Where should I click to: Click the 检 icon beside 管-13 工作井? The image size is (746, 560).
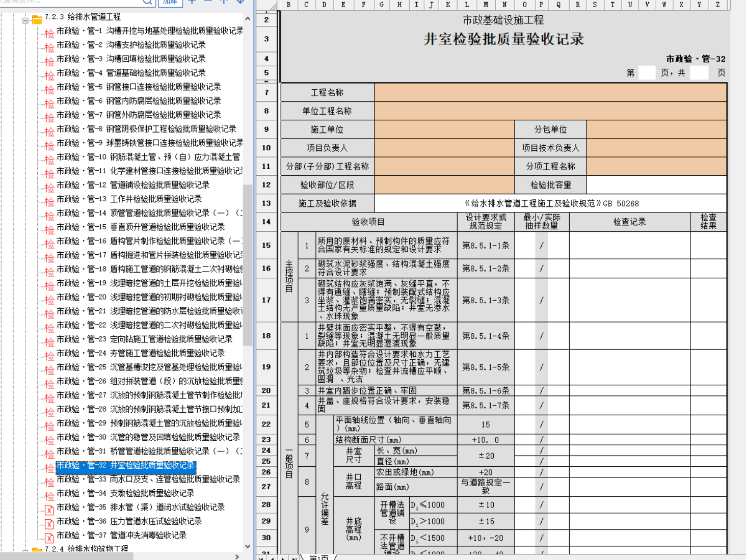pos(49,202)
